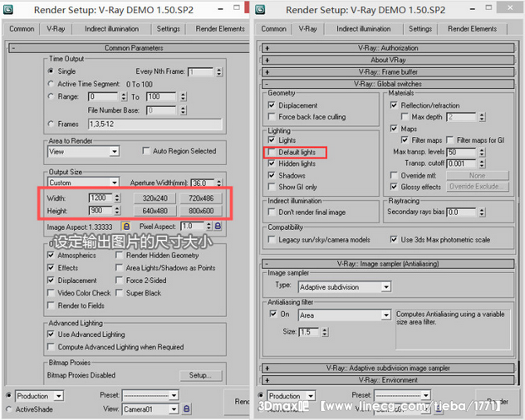Click the 320x240 preset button

(155, 198)
